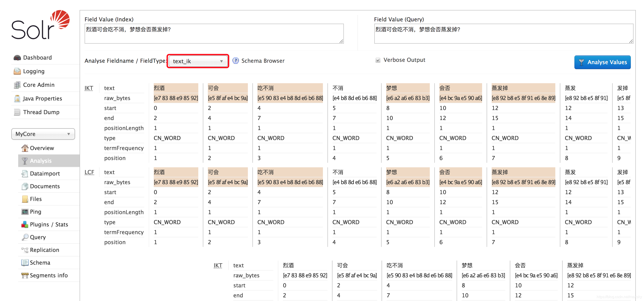Open the Overview menu item

(42, 148)
